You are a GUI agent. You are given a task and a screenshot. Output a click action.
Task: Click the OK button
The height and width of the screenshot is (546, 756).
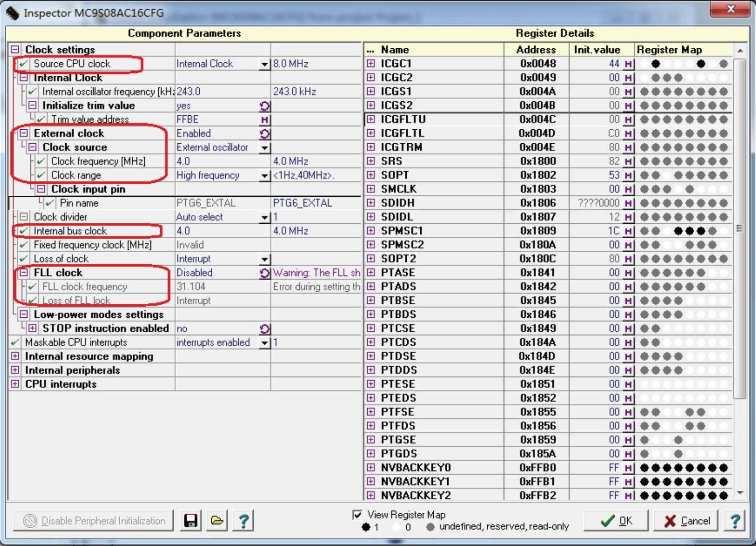coord(616,520)
